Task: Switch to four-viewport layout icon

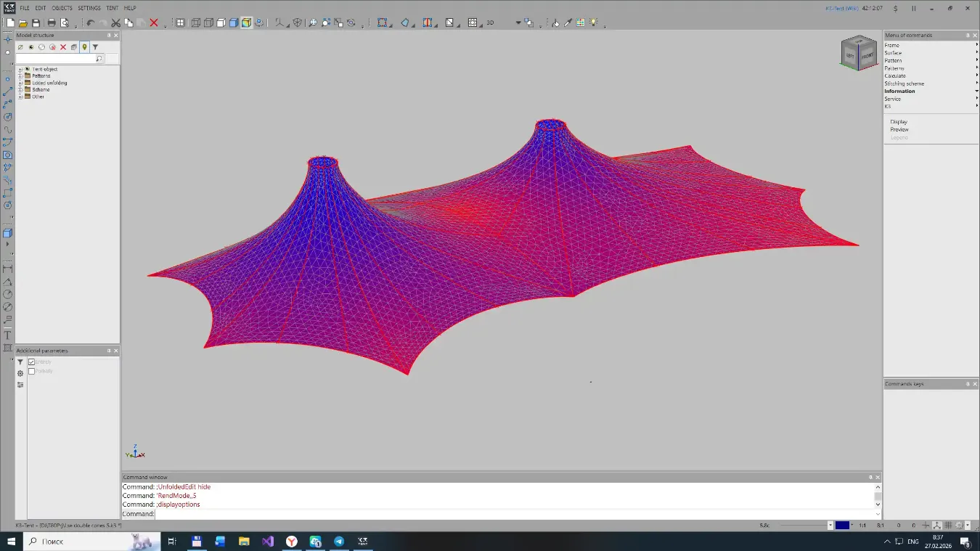Action: 180,23
